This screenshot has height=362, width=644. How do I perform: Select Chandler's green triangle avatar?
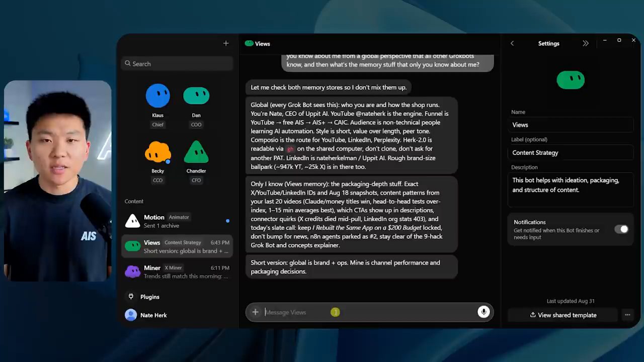click(196, 152)
